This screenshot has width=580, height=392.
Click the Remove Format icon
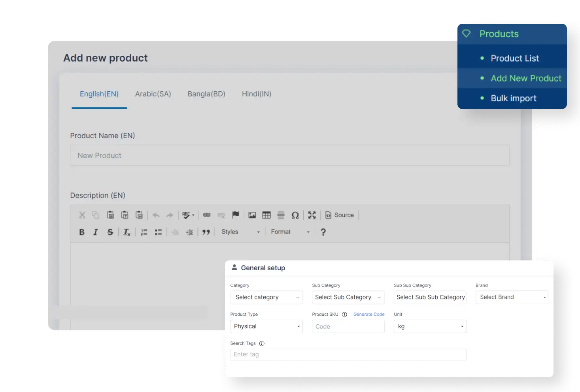[127, 232]
